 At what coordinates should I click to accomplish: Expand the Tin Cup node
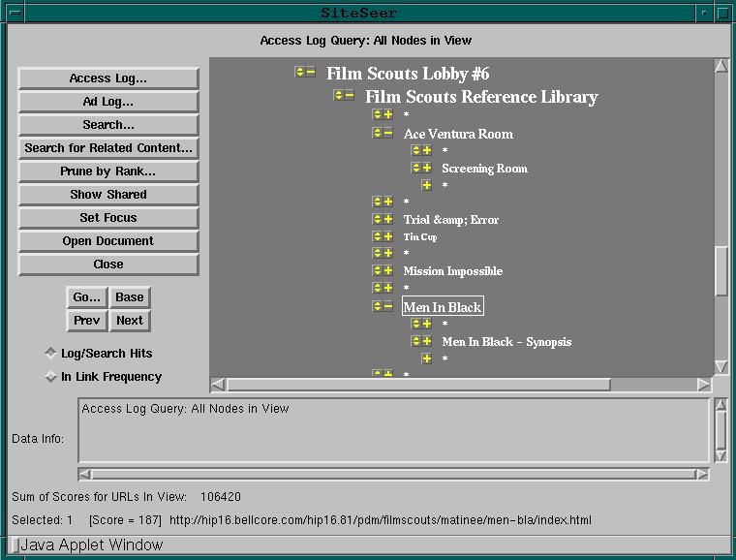click(x=388, y=236)
